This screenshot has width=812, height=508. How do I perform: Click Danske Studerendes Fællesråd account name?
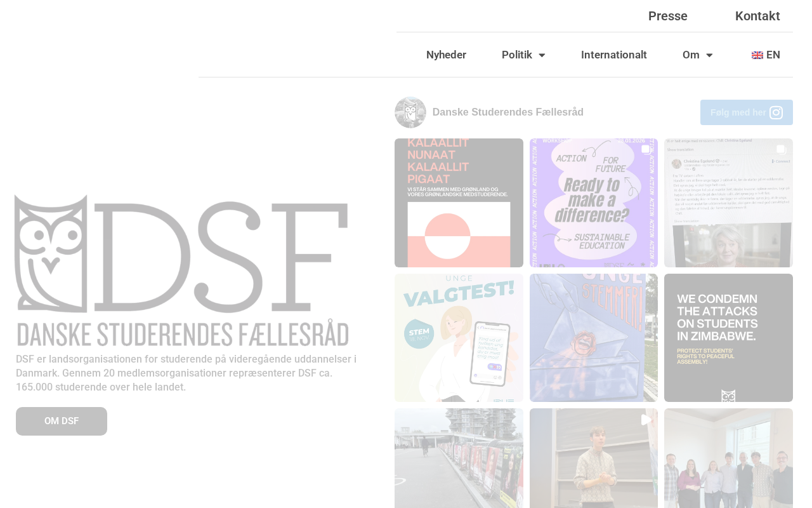click(508, 112)
